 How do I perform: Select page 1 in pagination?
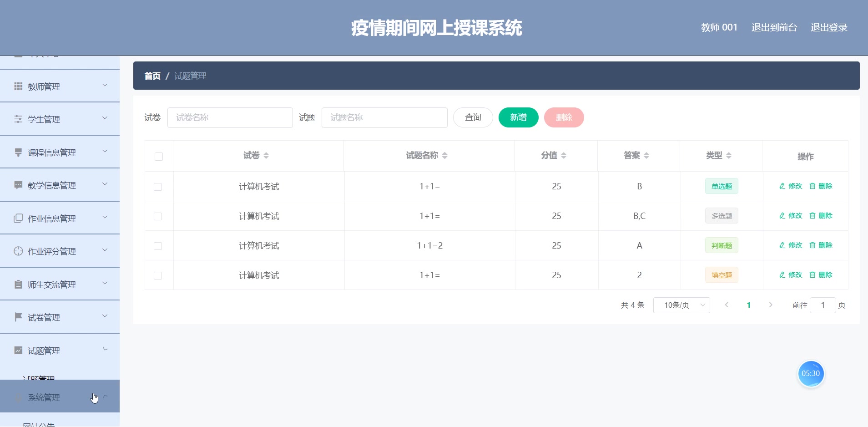coord(748,305)
